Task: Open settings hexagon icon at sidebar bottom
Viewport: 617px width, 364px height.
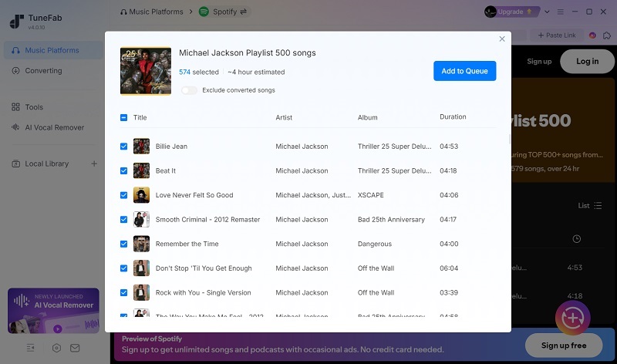Action: pos(56,348)
